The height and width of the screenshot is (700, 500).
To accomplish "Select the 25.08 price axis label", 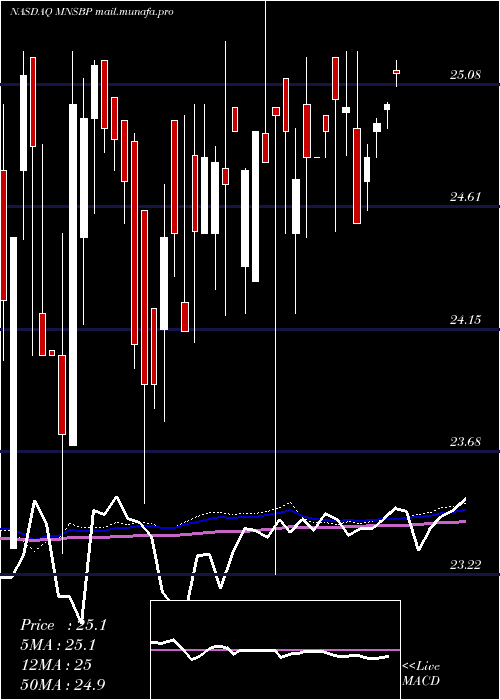I will coord(465,75).
